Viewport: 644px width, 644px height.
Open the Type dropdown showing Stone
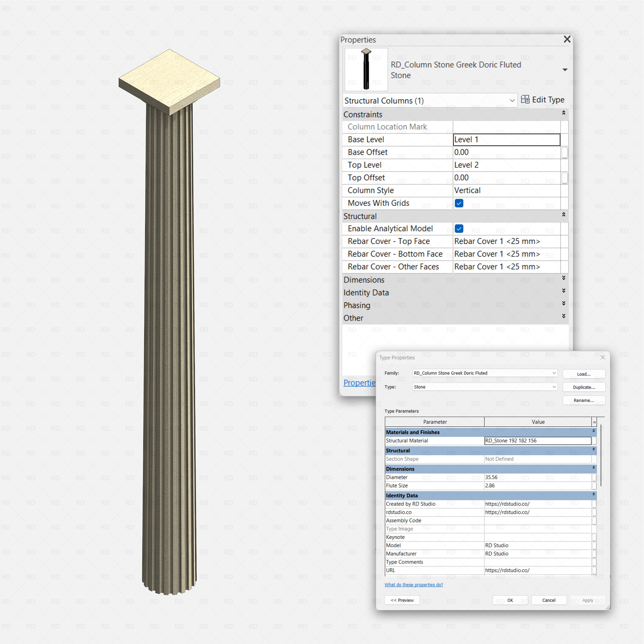[x=554, y=387]
